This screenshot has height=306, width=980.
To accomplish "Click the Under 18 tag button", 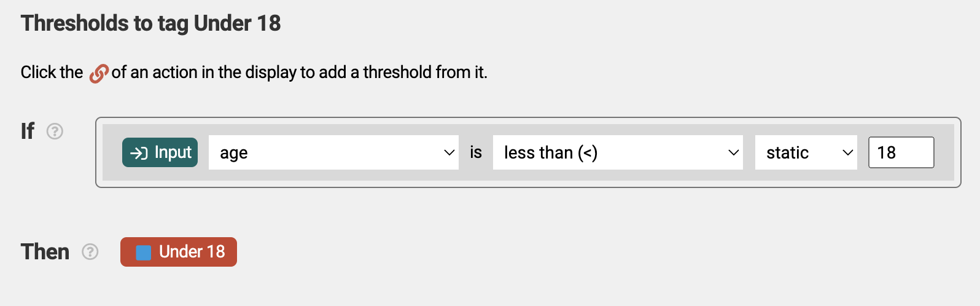I will click(179, 252).
